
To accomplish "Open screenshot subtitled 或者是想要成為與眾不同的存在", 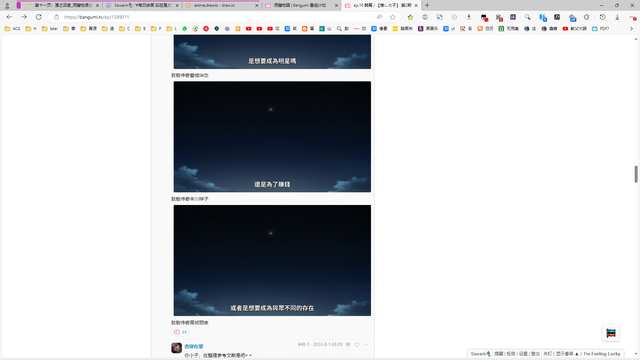I will pos(272,260).
